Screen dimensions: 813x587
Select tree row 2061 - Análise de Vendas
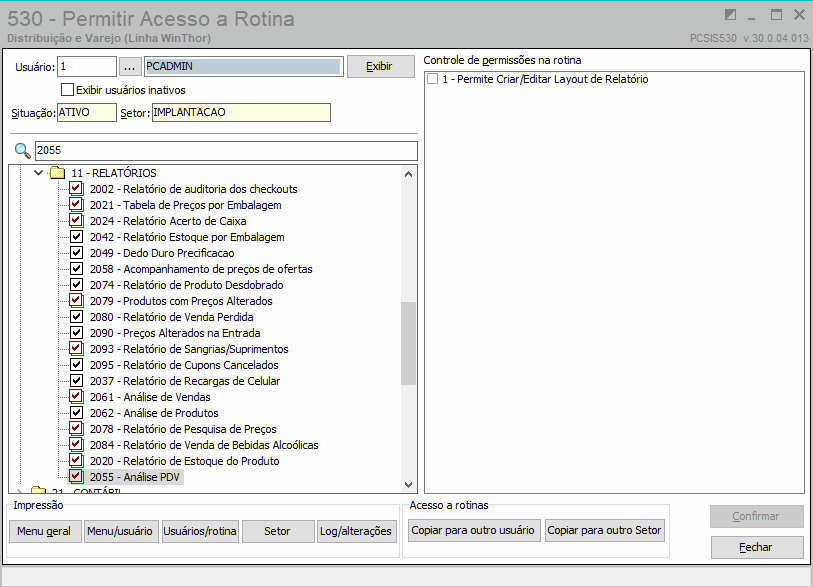(x=150, y=397)
